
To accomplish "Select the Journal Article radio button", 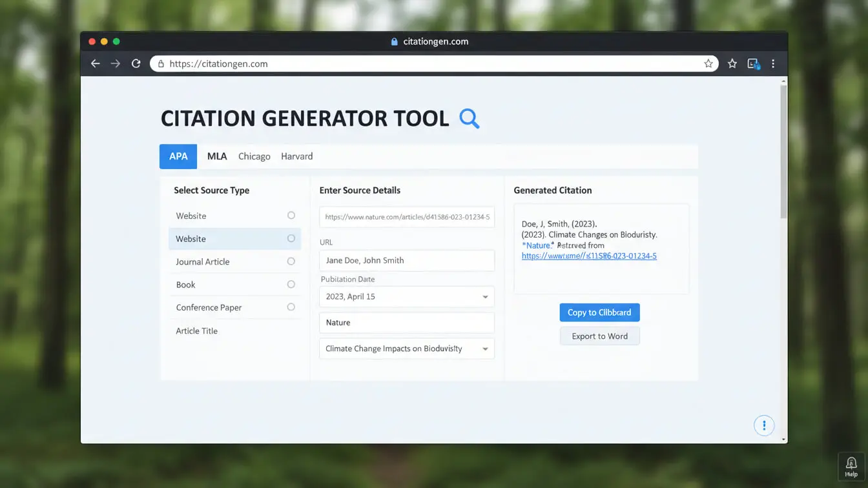I will 291,261.
